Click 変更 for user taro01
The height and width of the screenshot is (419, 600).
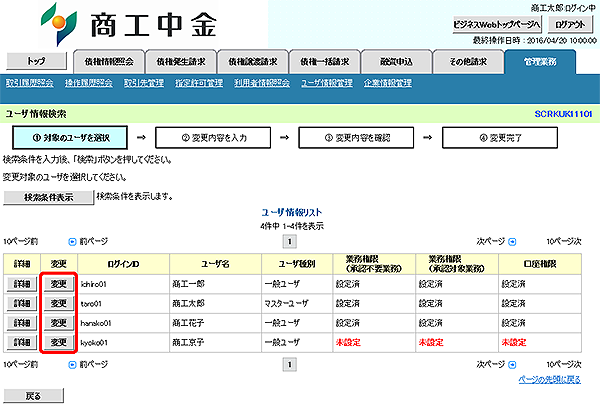[59, 303]
